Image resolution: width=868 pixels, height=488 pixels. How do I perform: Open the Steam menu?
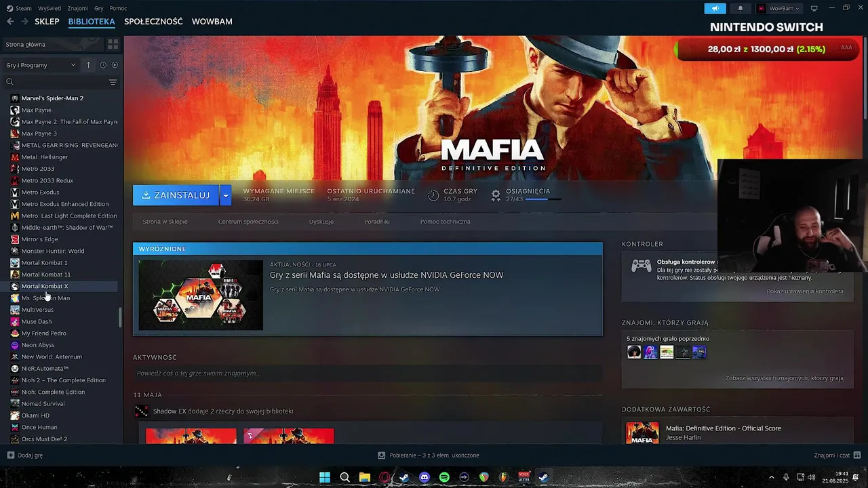click(x=19, y=8)
